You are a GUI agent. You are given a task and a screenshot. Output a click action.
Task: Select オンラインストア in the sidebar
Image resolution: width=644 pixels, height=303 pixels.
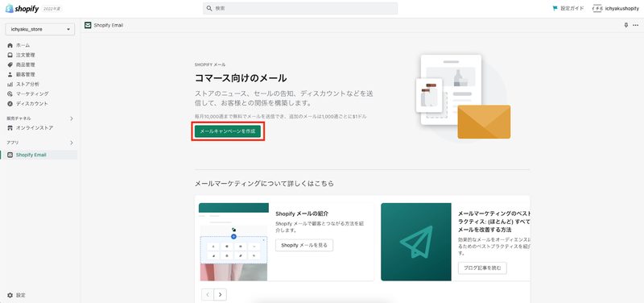coord(35,128)
